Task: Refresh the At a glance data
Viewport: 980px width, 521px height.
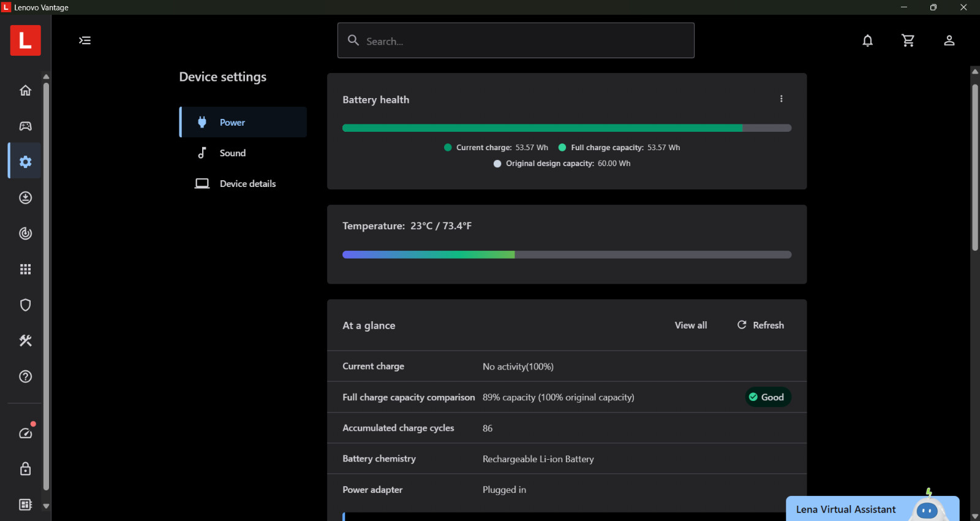Action: tap(760, 325)
